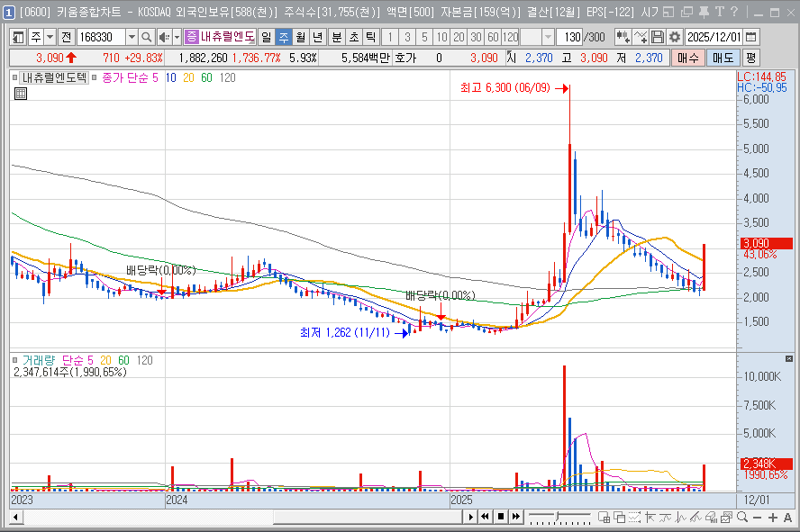Toggle the 전 button in the toolbar

click(x=66, y=37)
